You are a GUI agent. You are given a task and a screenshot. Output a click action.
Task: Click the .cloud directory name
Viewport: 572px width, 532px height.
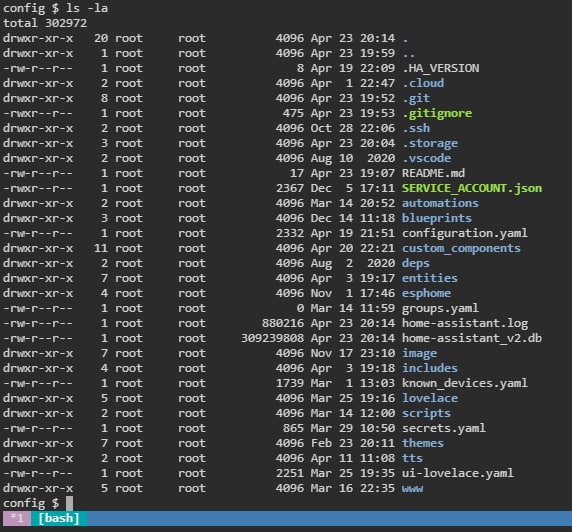[423, 83]
